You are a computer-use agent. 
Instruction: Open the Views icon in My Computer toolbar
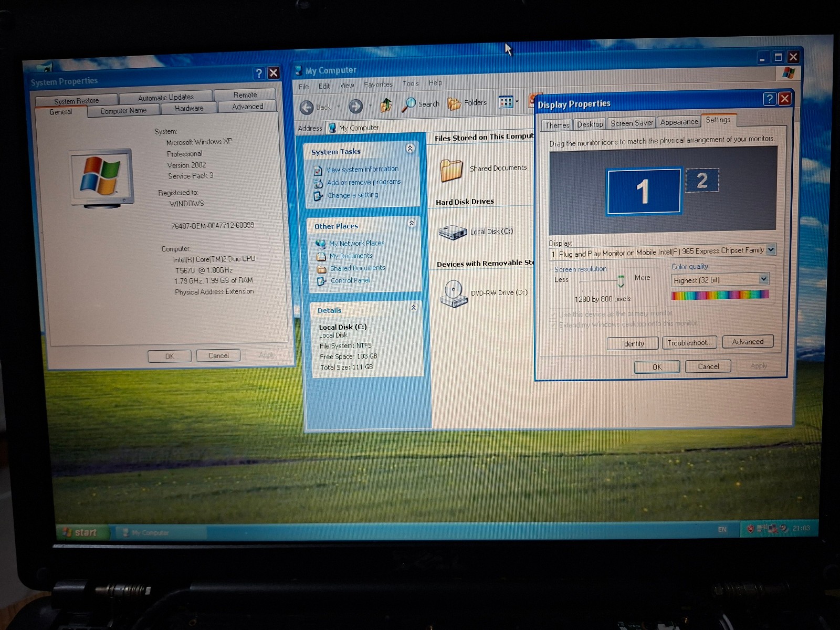tap(506, 102)
